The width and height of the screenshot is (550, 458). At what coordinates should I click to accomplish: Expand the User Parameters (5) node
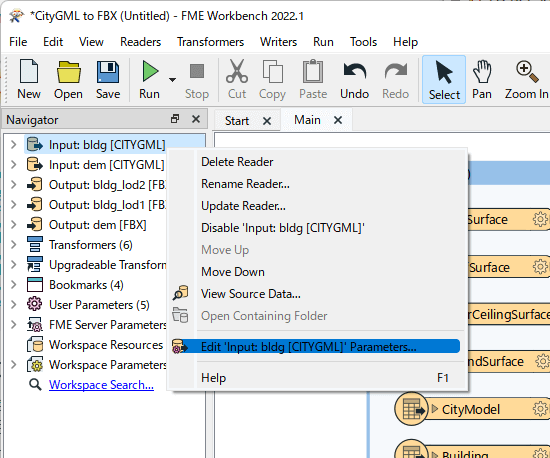tap(13, 304)
